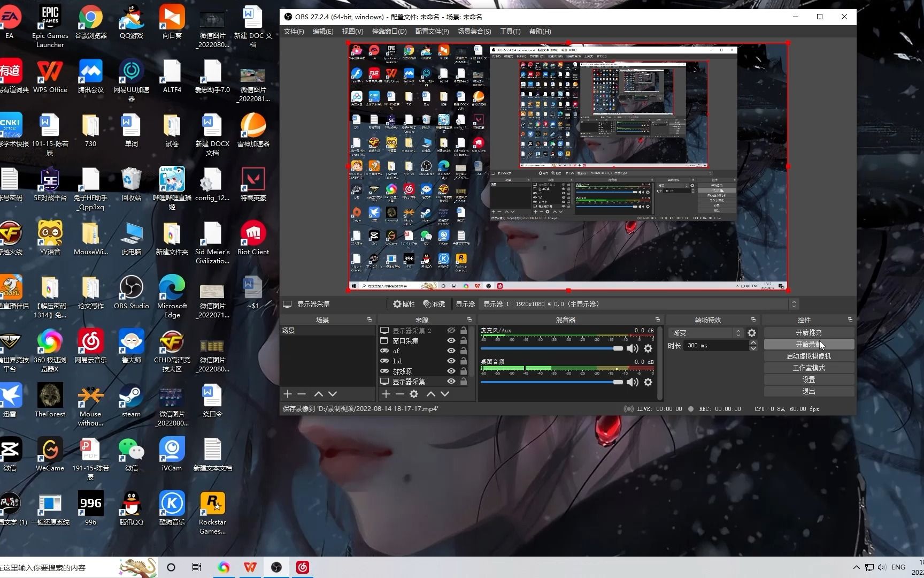Add a new source with plus icon

[386, 394]
